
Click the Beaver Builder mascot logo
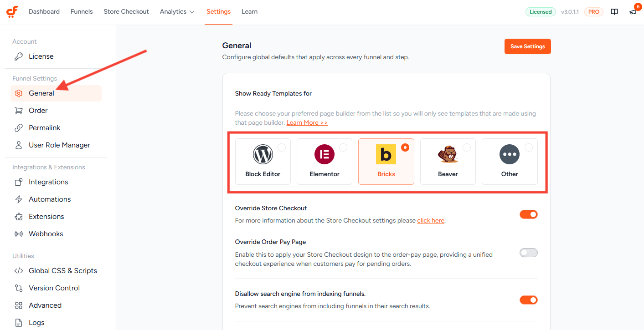tap(448, 154)
